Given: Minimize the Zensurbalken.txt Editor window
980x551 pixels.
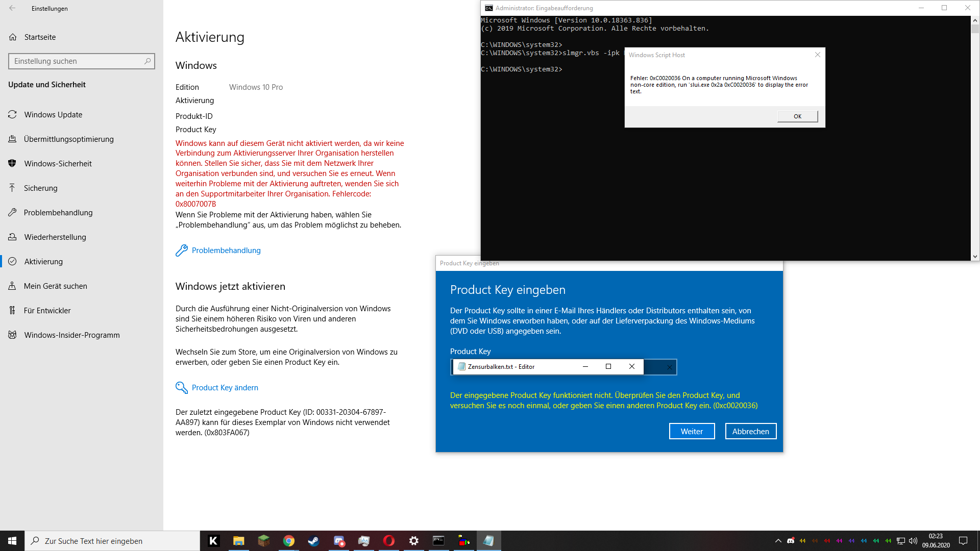Looking at the screenshot, I should pos(585,367).
